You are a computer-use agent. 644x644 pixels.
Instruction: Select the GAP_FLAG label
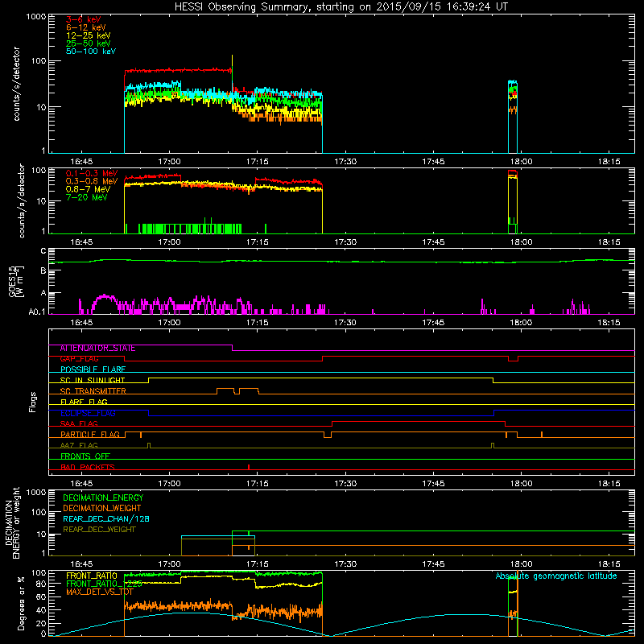pos(79,358)
